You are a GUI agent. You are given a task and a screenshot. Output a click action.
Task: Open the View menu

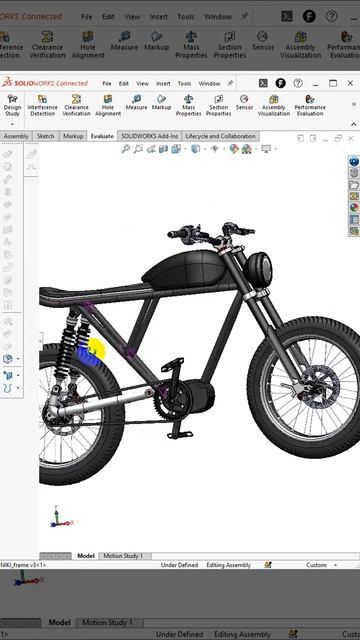click(142, 83)
